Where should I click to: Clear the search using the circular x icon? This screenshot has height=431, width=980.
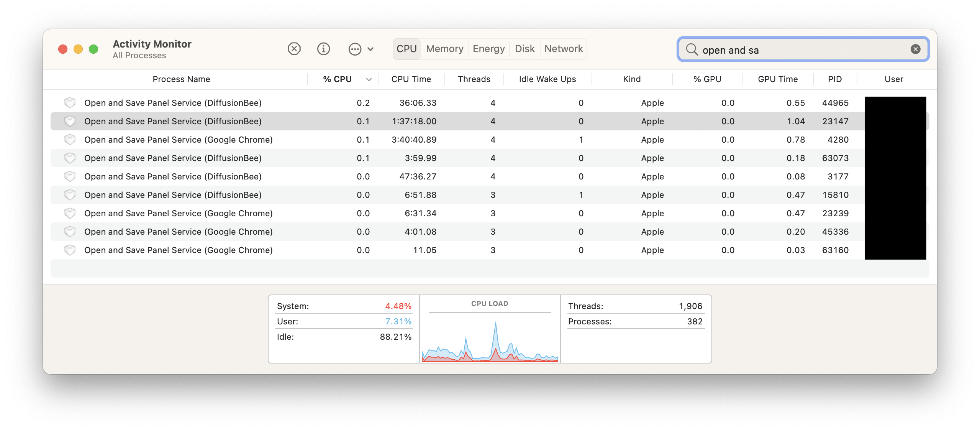(915, 49)
